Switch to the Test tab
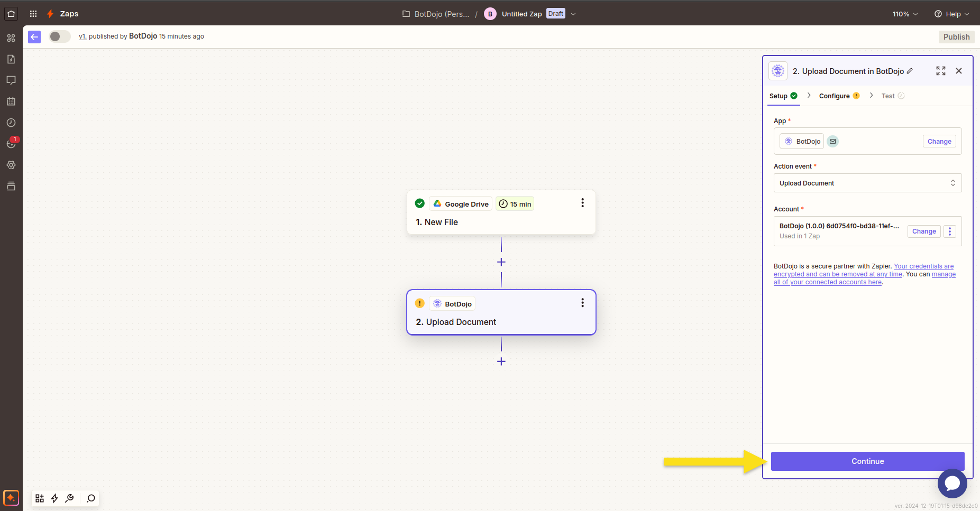The height and width of the screenshot is (511, 980). click(x=893, y=96)
